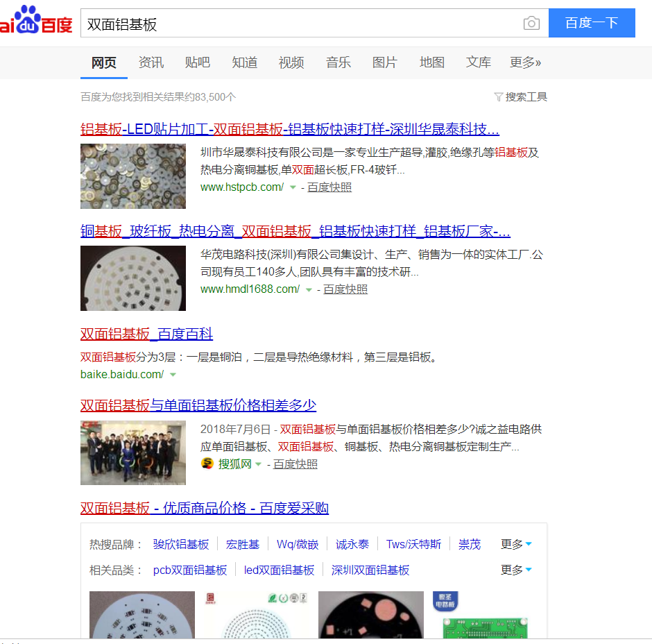Viewport: 652px width, 644px height.
Task: Open the 双面铝基板_百度百科 link
Action: (147, 334)
